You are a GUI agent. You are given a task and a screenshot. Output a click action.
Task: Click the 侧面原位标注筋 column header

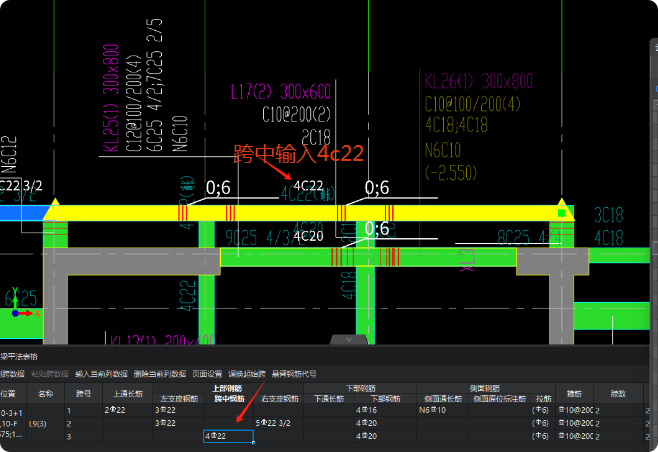[499, 399]
